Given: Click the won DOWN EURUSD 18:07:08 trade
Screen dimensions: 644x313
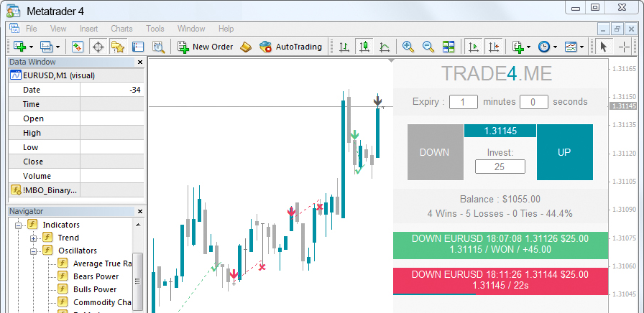Looking at the screenshot, I should click(500, 246).
